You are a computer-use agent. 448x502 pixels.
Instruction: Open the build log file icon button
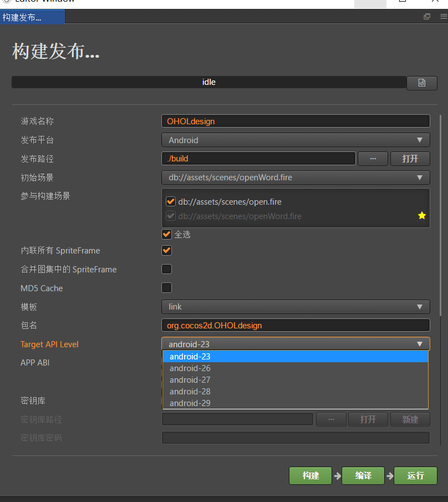click(x=422, y=83)
